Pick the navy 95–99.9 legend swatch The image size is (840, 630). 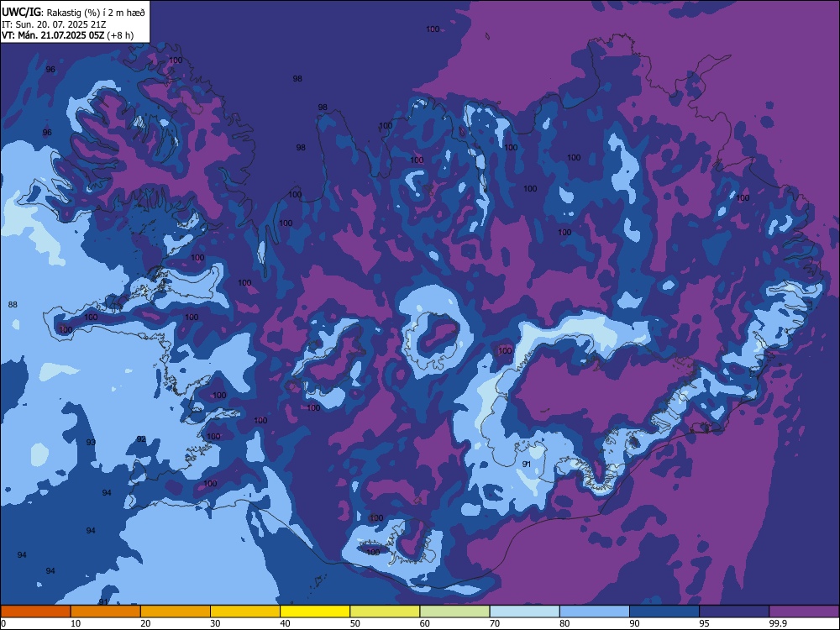pyautogui.click(x=734, y=612)
